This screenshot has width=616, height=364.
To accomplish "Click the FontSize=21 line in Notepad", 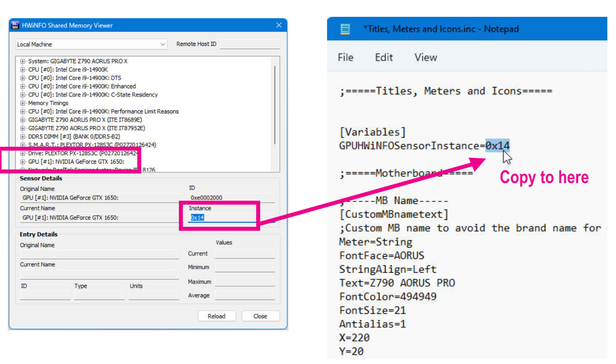I will (x=373, y=310).
